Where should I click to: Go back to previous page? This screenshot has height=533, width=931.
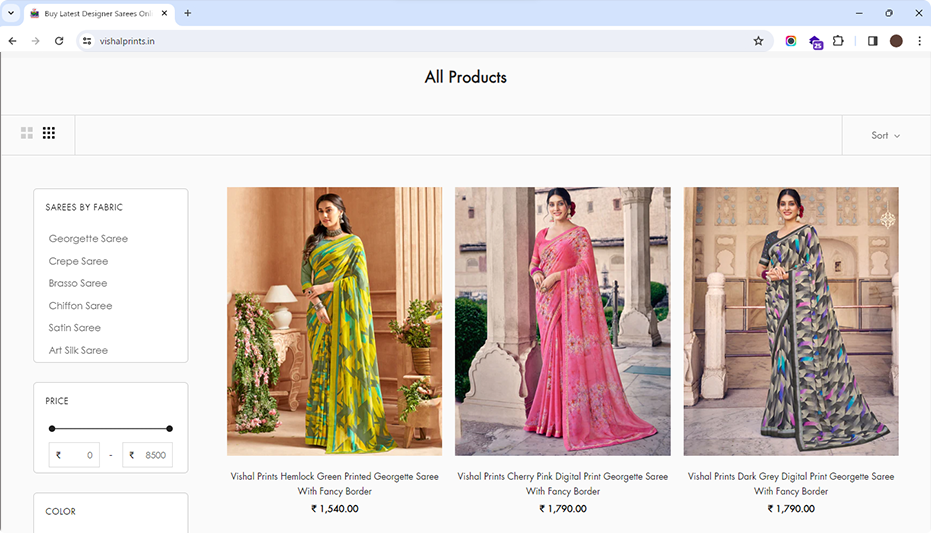12,41
